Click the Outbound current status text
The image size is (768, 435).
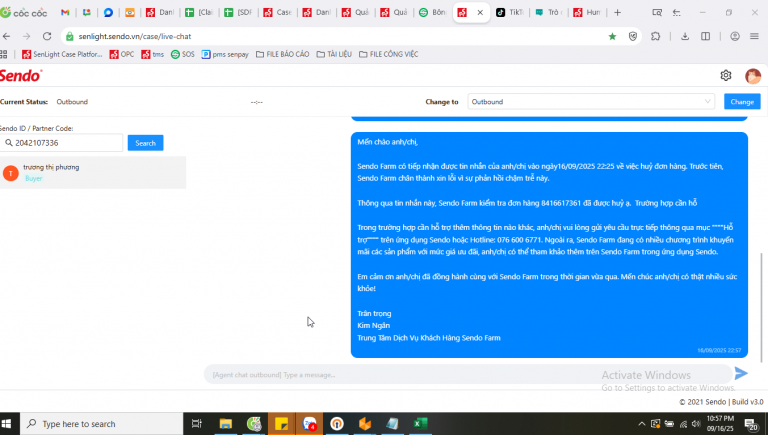pos(72,102)
